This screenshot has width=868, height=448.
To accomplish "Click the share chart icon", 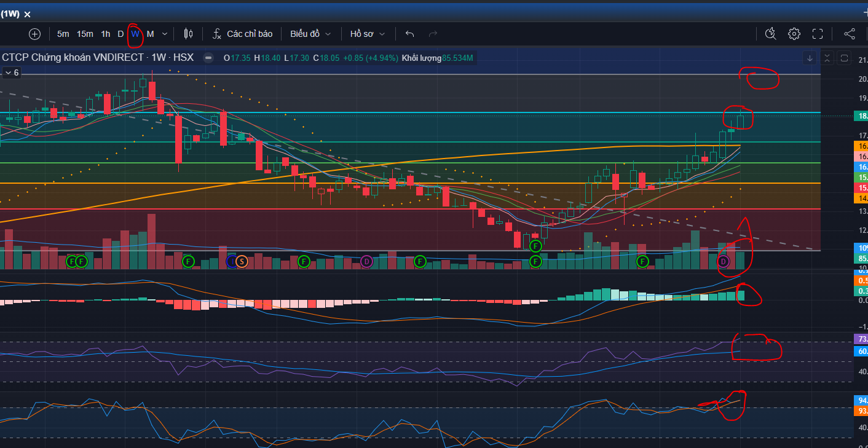I will (849, 34).
